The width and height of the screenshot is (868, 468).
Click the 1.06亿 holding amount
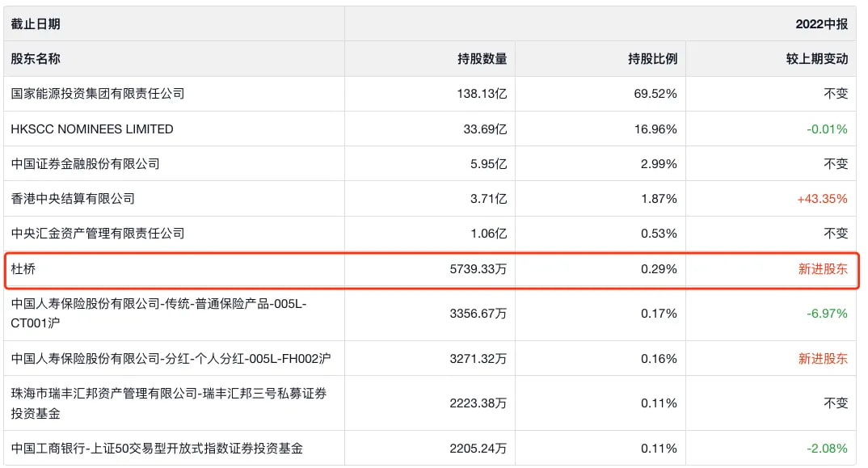[488, 234]
